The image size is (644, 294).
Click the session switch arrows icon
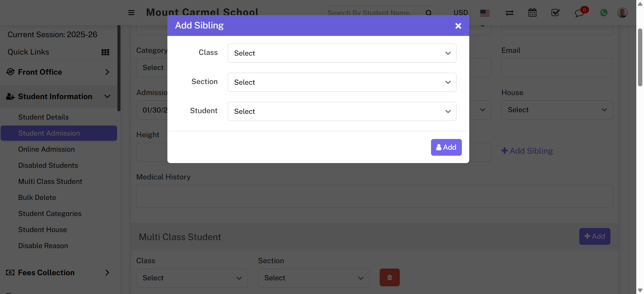click(x=509, y=13)
